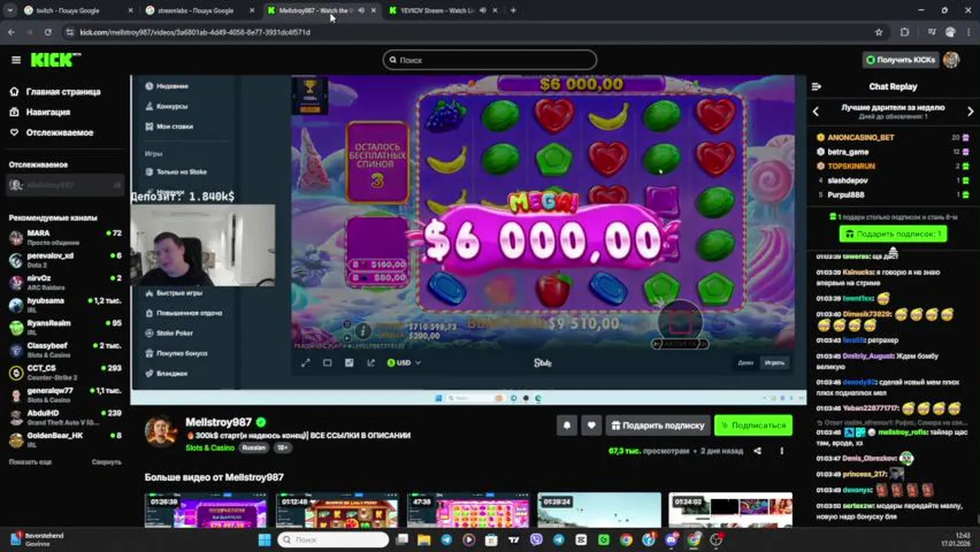Open recommended channel RyansRealm
Image resolution: width=980 pixels, height=552 pixels.
coord(64,327)
